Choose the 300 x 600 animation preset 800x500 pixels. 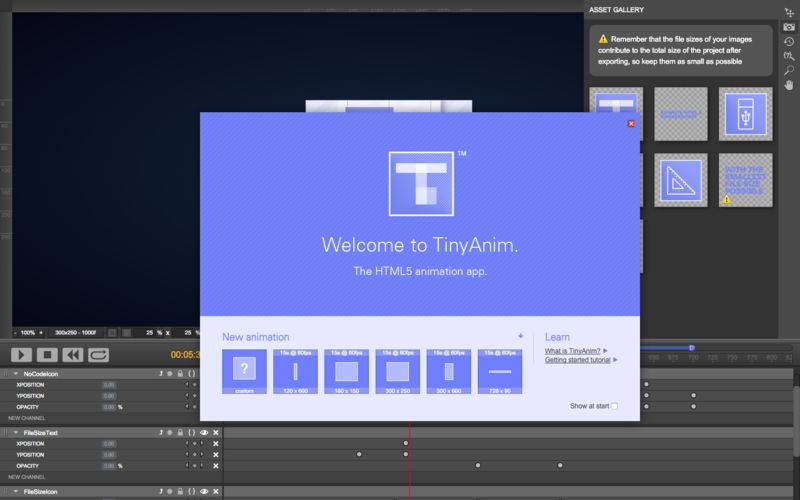(x=449, y=371)
